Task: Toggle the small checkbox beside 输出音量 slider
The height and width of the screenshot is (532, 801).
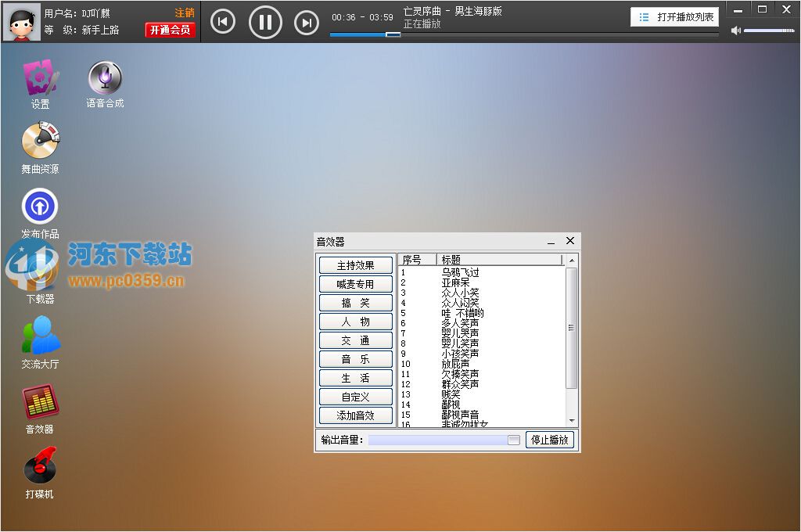Action: 514,440
